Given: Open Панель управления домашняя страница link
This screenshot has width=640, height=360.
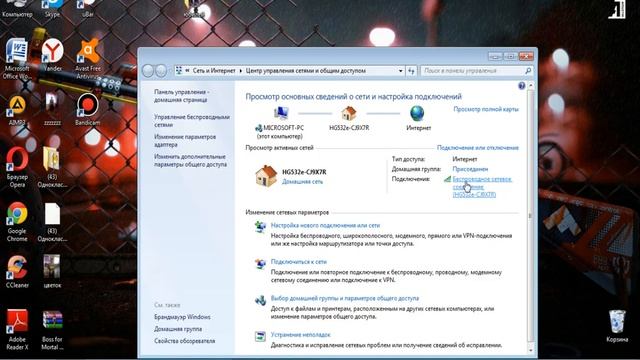Looking at the screenshot, I should tap(181, 96).
